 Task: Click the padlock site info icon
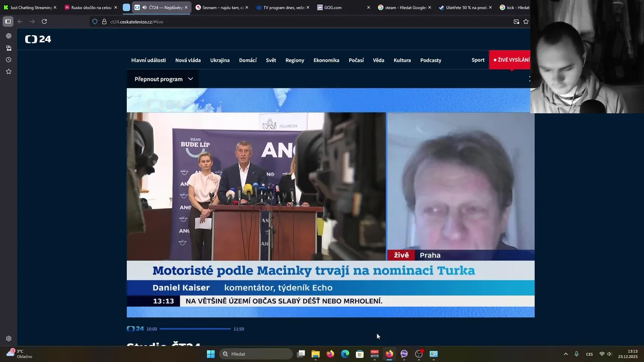(x=104, y=22)
